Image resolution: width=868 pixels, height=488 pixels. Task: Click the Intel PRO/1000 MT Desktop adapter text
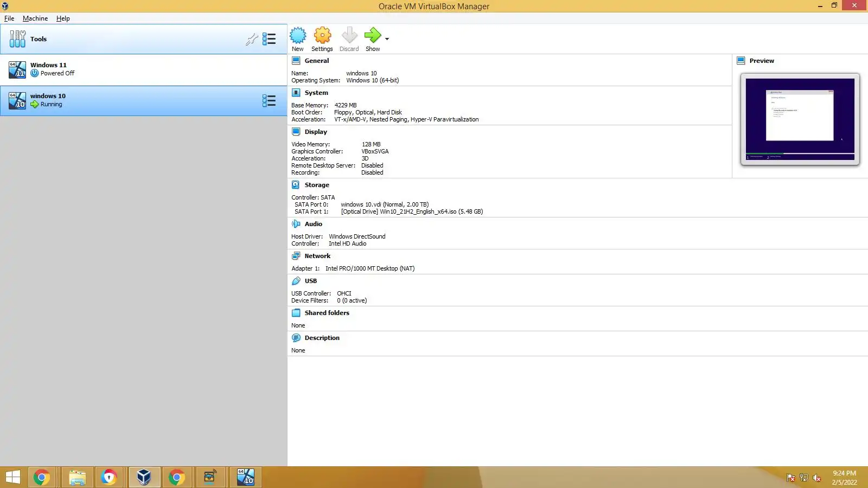pos(370,268)
